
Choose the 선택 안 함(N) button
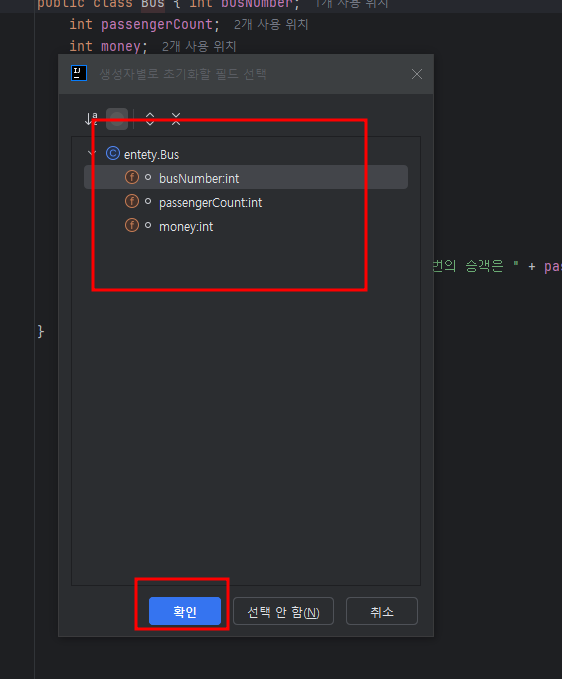(283, 611)
